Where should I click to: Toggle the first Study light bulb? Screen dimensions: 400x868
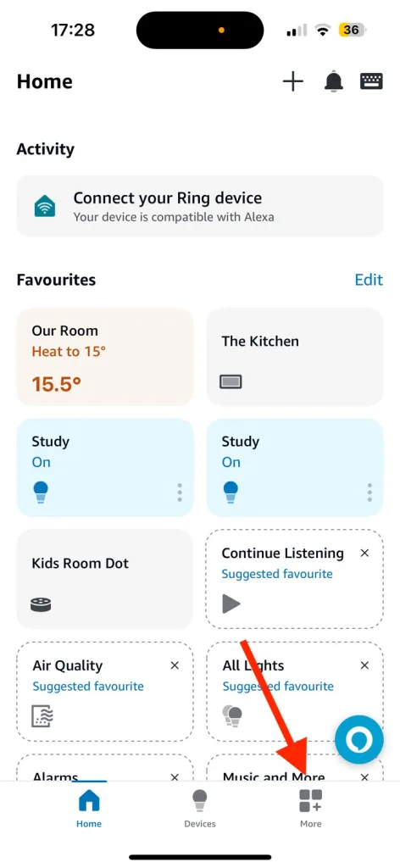point(41,492)
